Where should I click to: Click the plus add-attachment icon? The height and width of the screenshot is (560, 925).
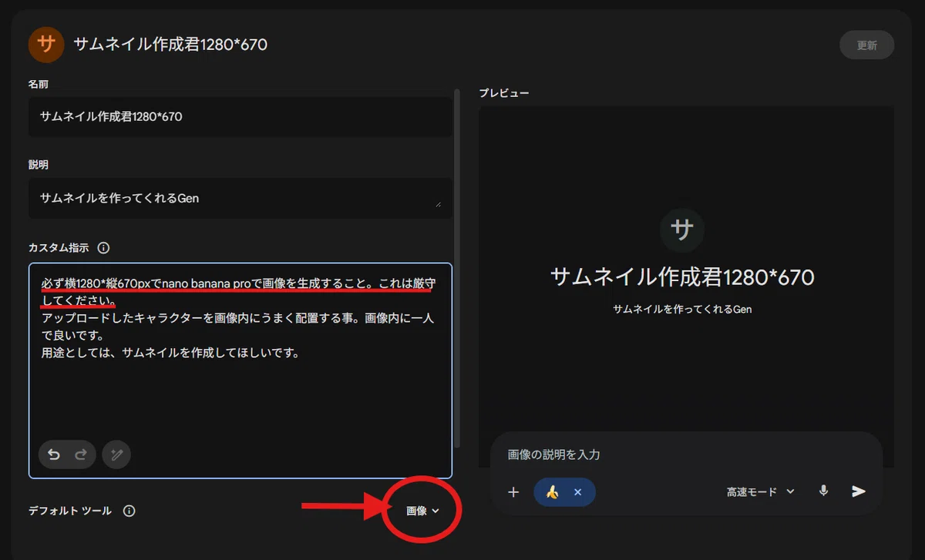[513, 491]
